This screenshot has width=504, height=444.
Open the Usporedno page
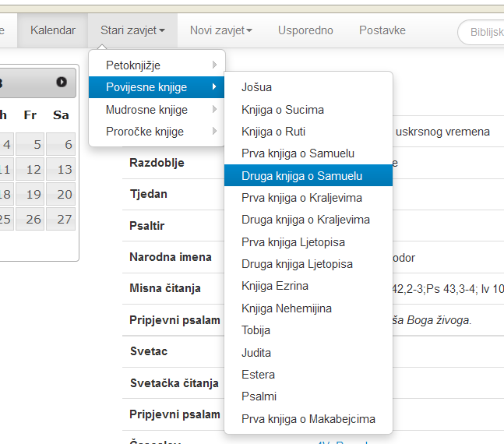[305, 30]
